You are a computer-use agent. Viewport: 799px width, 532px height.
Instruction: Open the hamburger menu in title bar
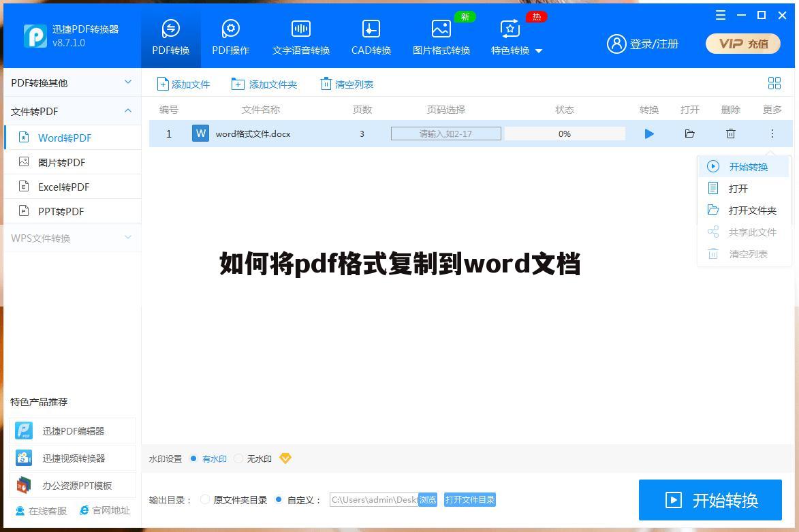tap(720, 15)
